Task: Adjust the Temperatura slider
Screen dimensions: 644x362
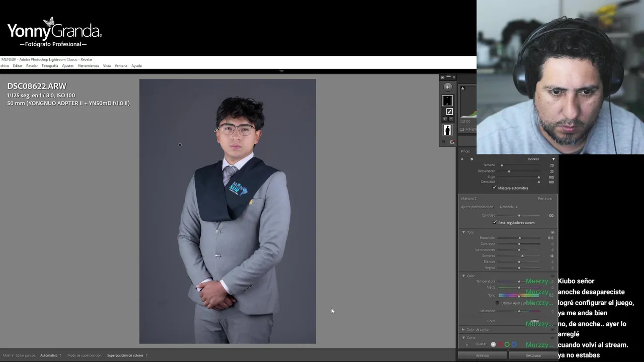Action: tap(519, 282)
